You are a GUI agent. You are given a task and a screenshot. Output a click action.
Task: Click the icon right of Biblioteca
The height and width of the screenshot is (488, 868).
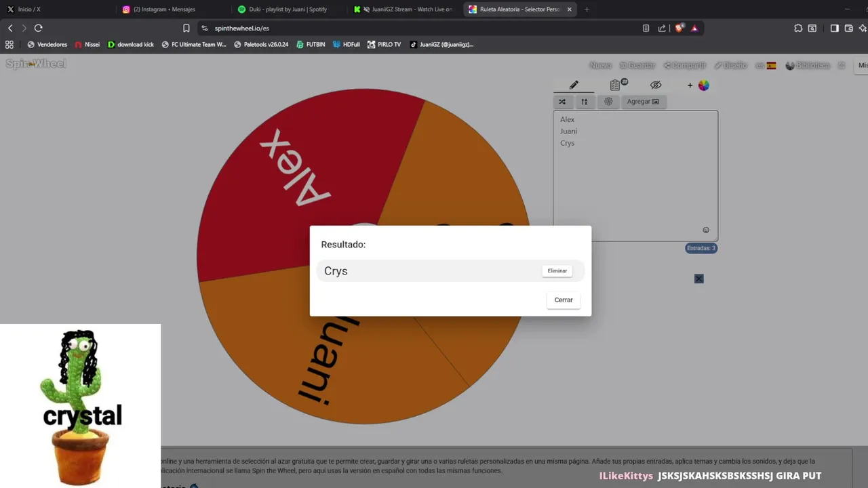tap(842, 65)
